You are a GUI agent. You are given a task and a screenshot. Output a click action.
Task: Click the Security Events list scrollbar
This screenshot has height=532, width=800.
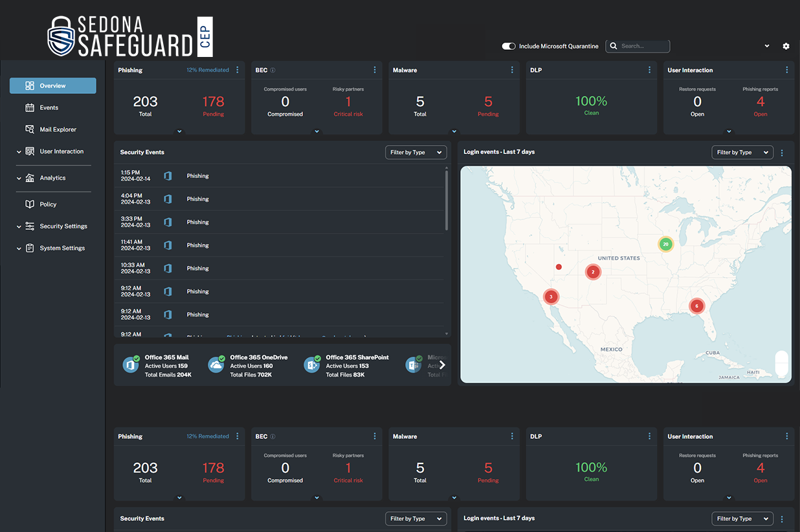(447, 201)
